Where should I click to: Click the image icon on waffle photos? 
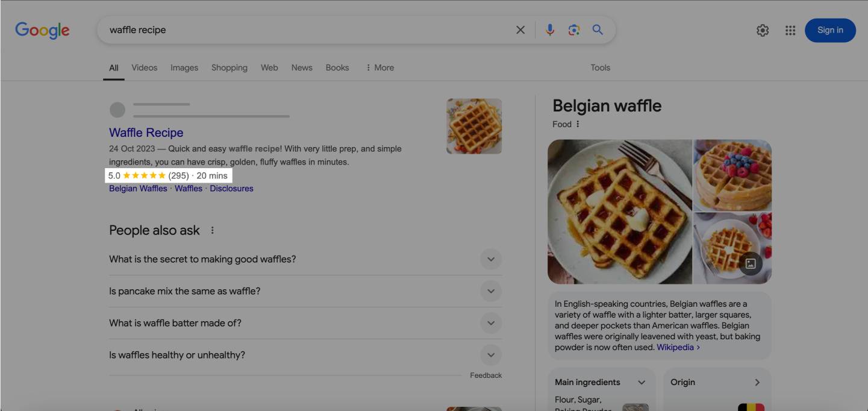[751, 263]
